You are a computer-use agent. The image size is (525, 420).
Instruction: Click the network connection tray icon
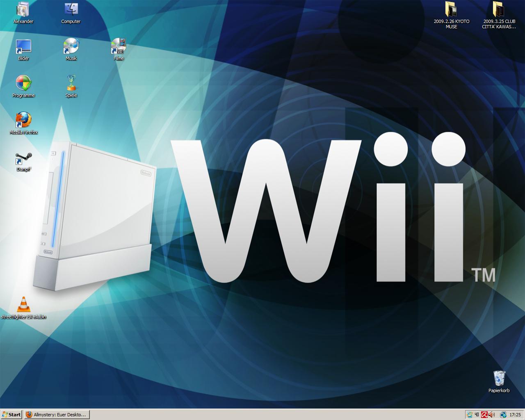503,415
